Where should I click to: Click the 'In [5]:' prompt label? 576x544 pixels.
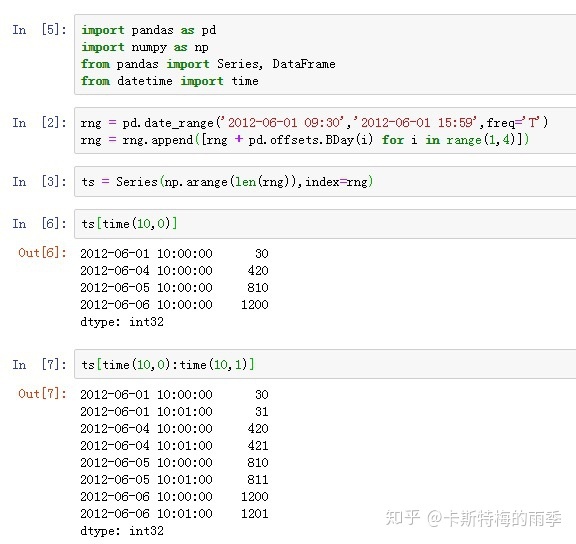pos(40,29)
